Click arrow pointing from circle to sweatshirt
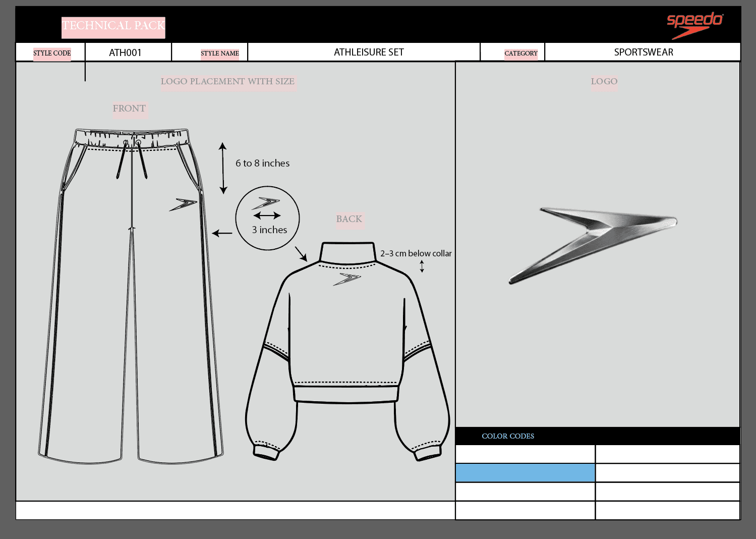Image resolution: width=756 pixels, height=539 pixels. 301,253
